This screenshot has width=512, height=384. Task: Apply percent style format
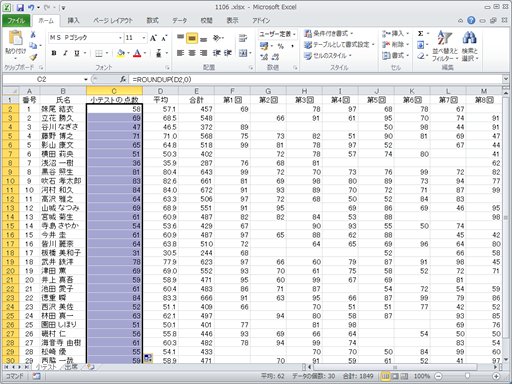pyautogui.click(x=281, y=46)
